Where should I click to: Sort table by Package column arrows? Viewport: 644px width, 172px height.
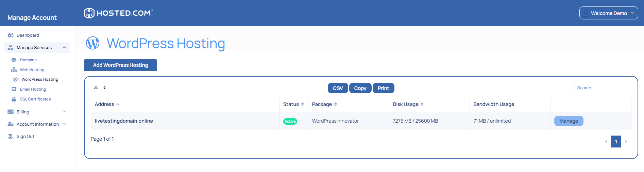point(335,105)
